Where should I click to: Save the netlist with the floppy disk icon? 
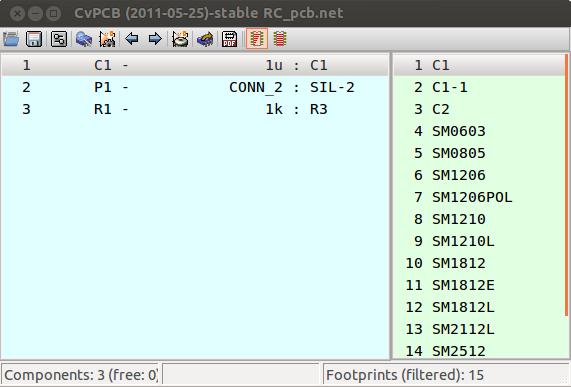coord(34,39)
